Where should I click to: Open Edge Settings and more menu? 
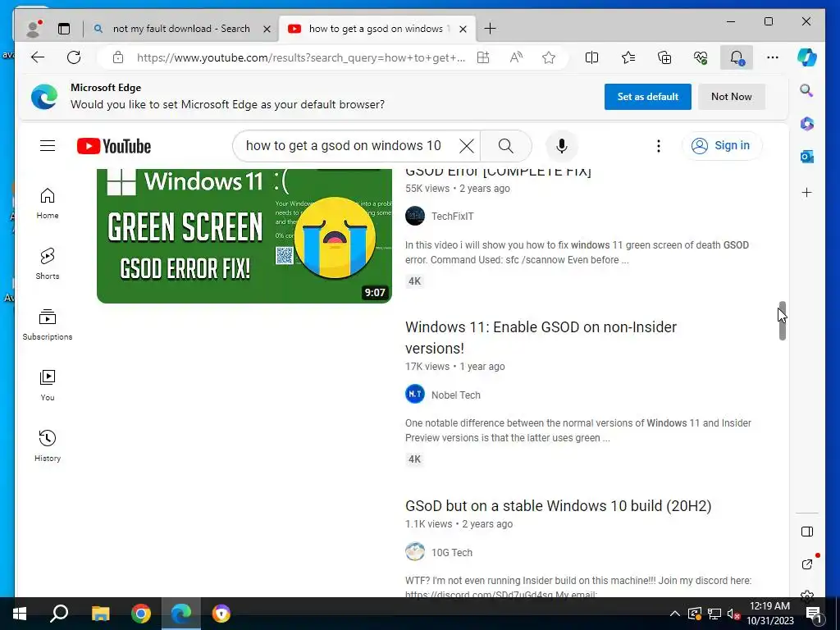pos(773,57)
